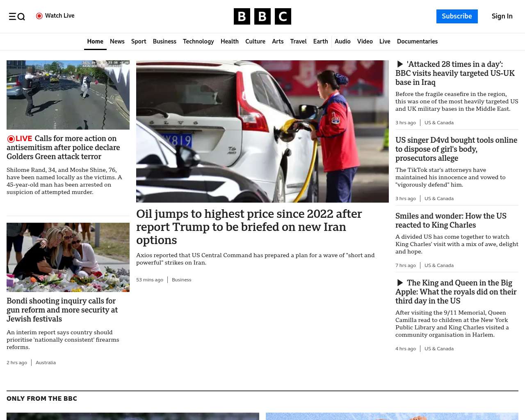Screen dimensions: 525x420
Task: Switch to the Documentaries tab
Action: (417, 41)
